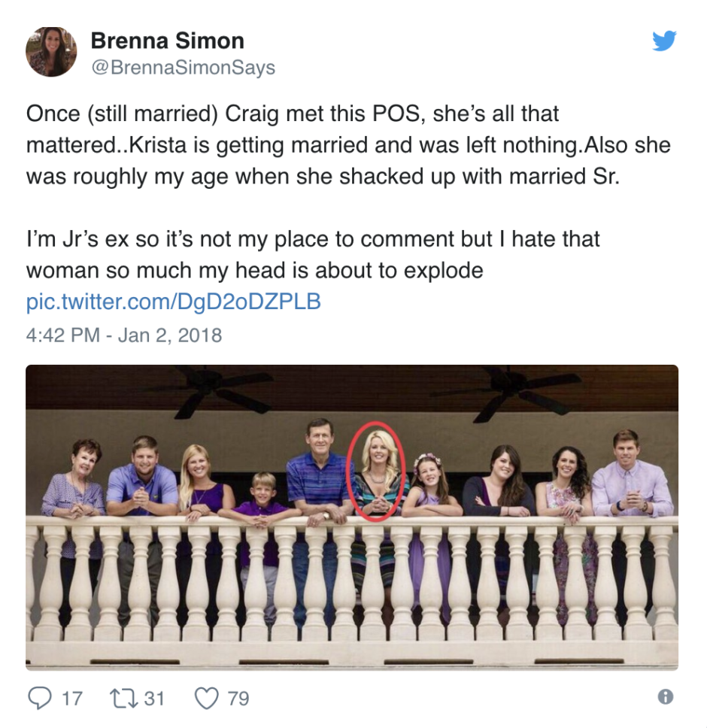Click the Twitter bird logo
This screenshot has width=707, height=728.
(664, 41)
